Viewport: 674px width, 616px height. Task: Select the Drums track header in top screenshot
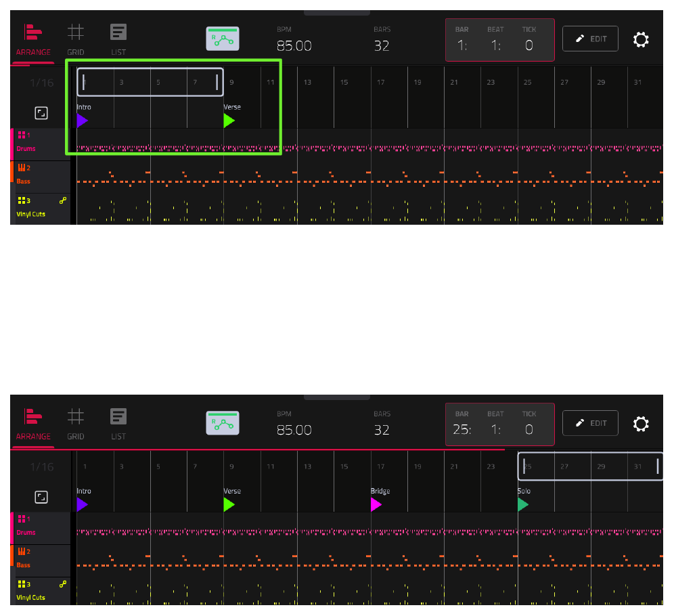[x=41, y=144]
